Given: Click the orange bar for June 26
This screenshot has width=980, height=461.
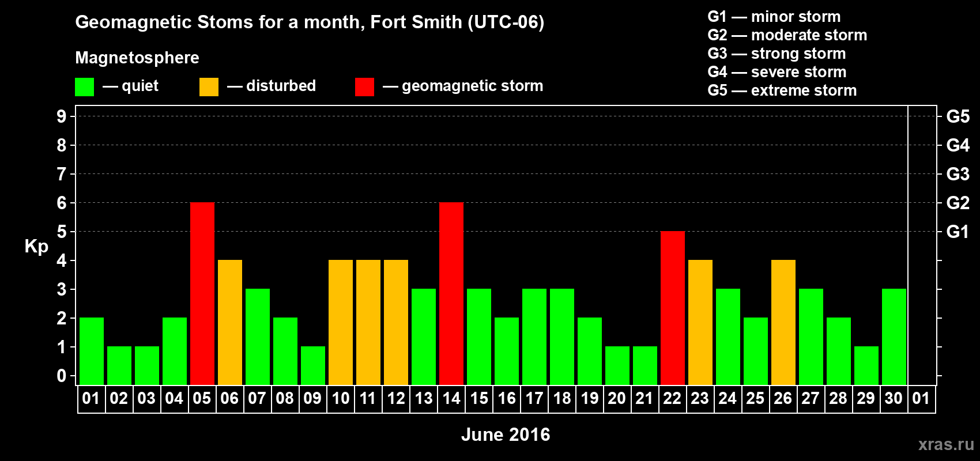Looking at the screenshot, I should pos(783,323).
